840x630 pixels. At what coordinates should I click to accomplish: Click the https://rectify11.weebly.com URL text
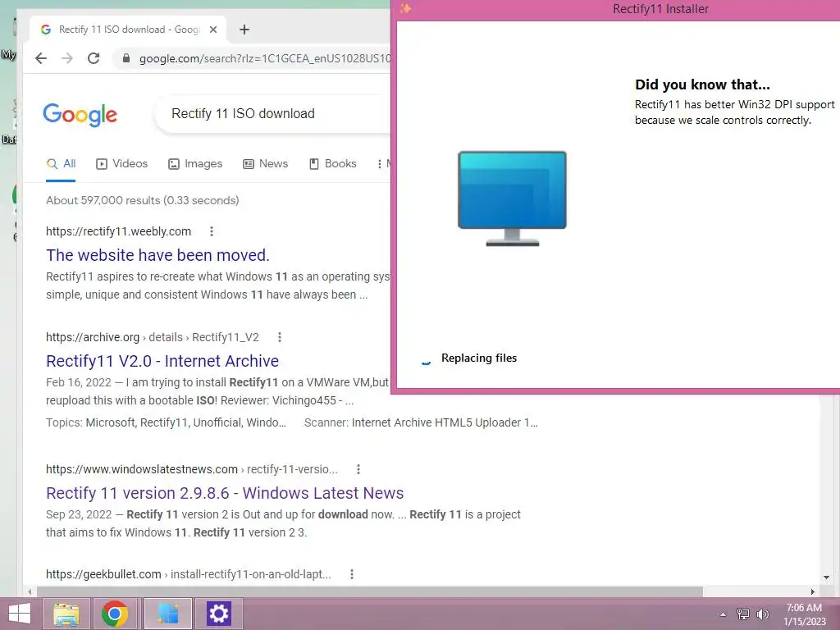coord(118,231)
